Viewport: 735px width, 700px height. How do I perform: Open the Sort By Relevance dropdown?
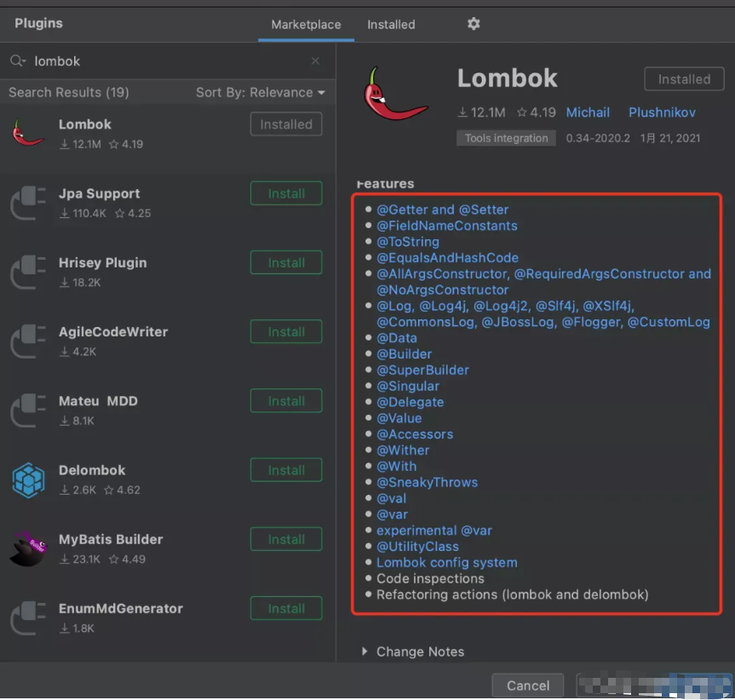tap(260, 92)
